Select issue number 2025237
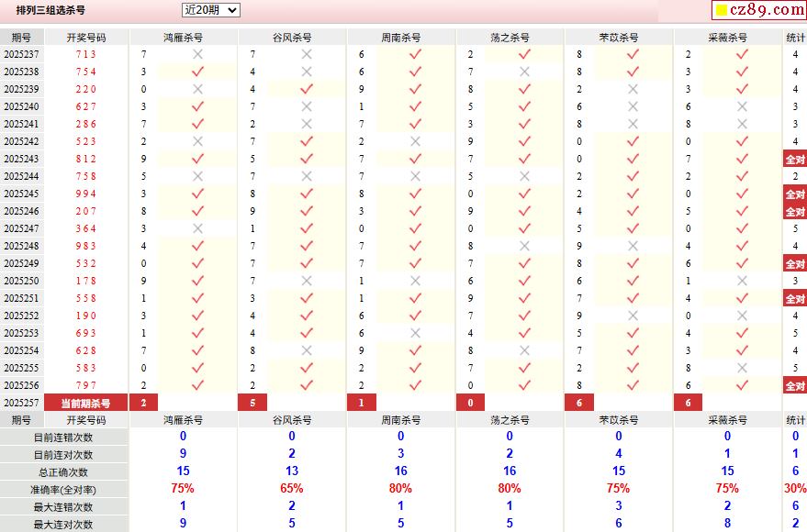Viewport: 807px width, 532px height. pyautogui.click(x=21, y=54)
